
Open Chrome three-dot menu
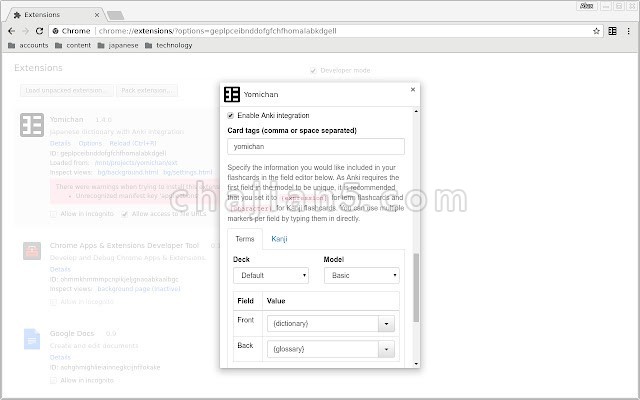pyautogui.click(x=629, y=31)
